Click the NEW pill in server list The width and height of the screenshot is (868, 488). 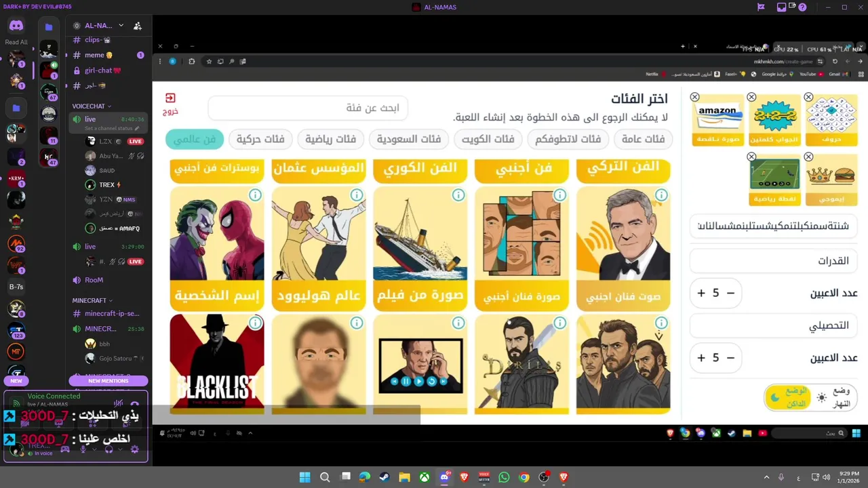pyautogui.click(x=16, y=381)
